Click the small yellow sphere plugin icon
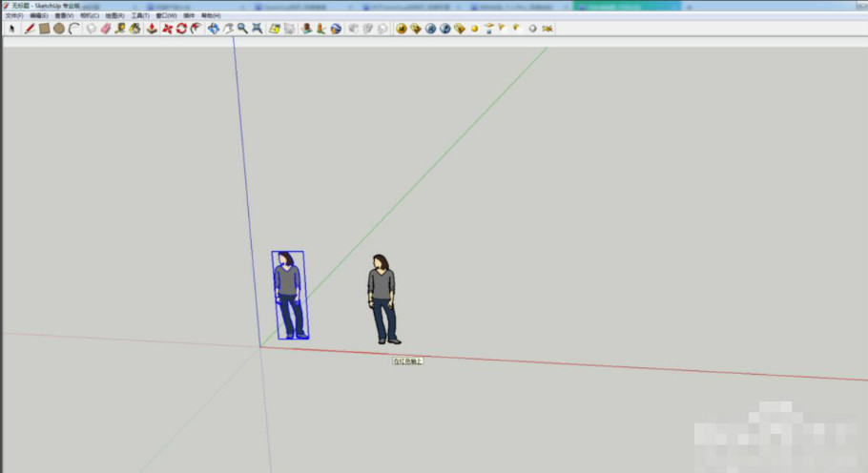The image size is (868, 473). point(474,29)
